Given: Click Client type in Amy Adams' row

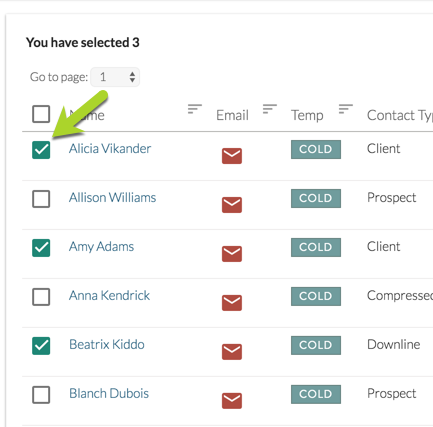Looking at the screenshot, I should [x=383, y=247].
